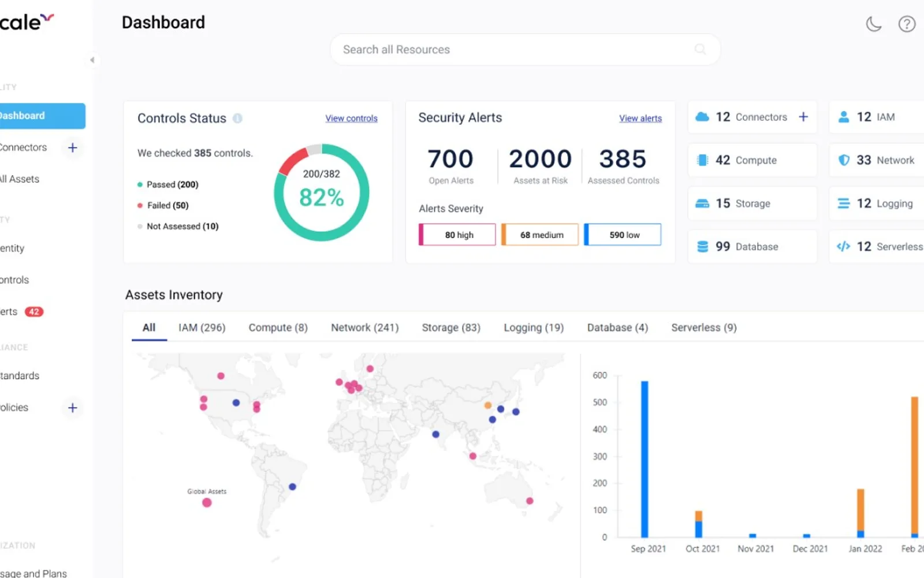Click the Logging lines icon
Viewport: 924px width, 578px height.
[x=844, y=203]
